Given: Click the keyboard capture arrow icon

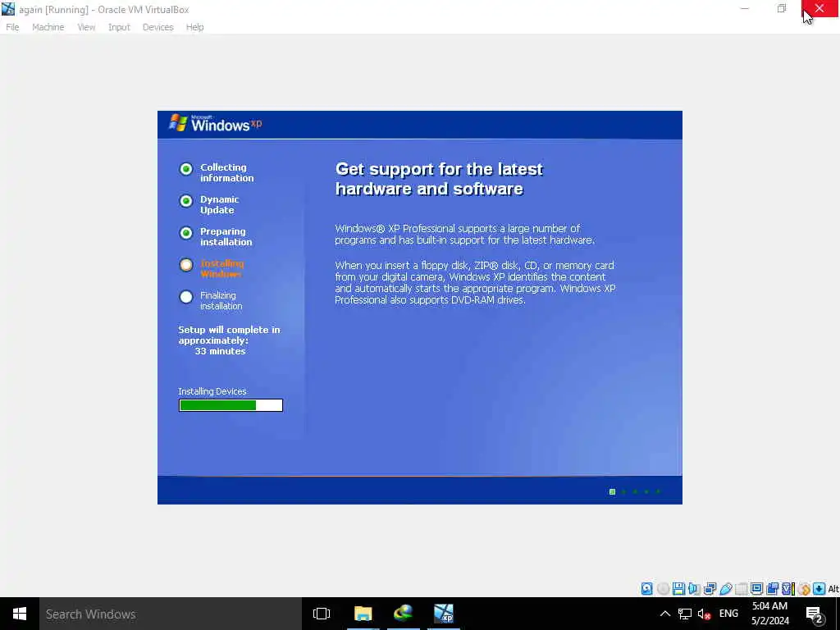Looking at the screenshot, I should pyautogui.click(x=819, y=589).
